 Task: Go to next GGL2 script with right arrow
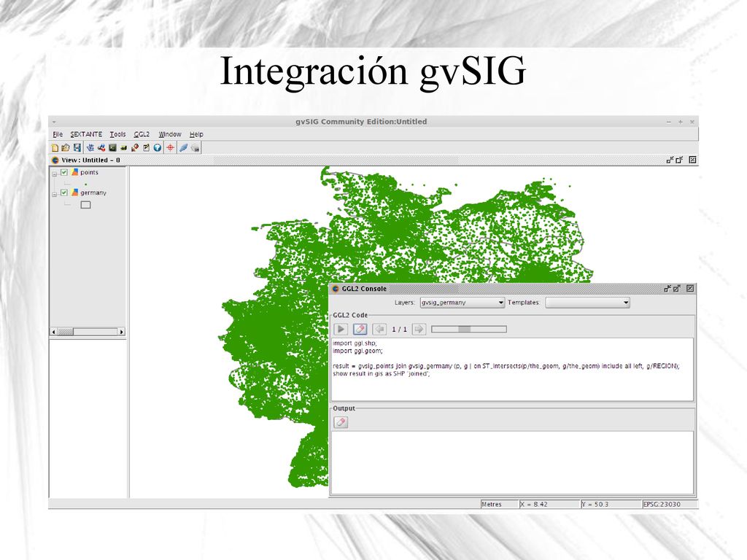419,329
